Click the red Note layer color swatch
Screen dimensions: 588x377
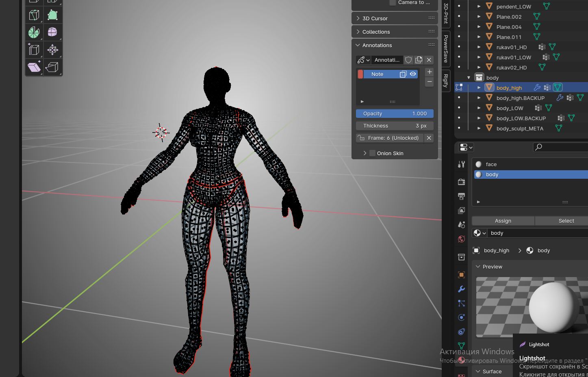(x=360, y=74)
